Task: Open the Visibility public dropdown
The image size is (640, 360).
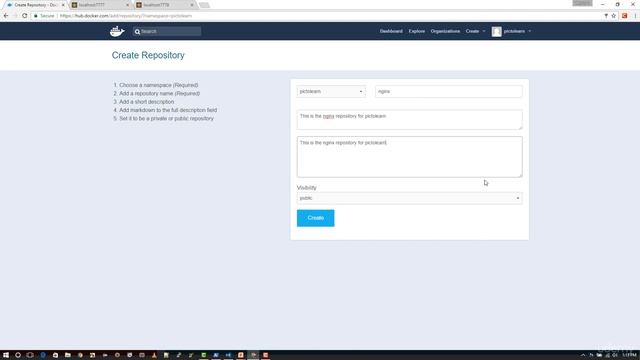Action: (x=409, y=198)
